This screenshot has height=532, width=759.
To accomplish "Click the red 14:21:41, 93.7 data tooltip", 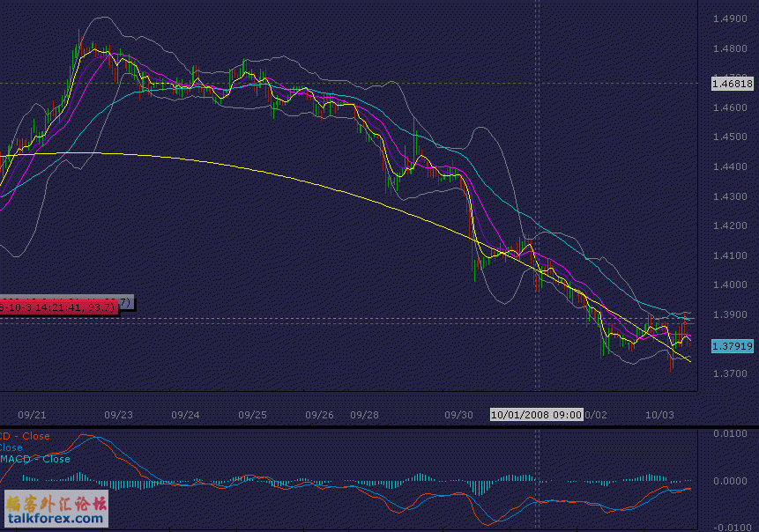I will [x=59, y=307].
